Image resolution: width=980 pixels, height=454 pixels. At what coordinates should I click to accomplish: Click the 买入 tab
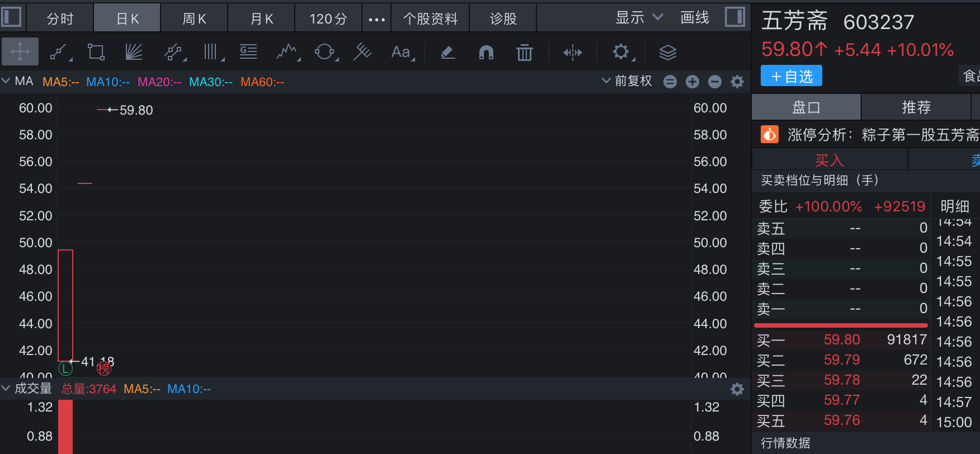point(830,160)
